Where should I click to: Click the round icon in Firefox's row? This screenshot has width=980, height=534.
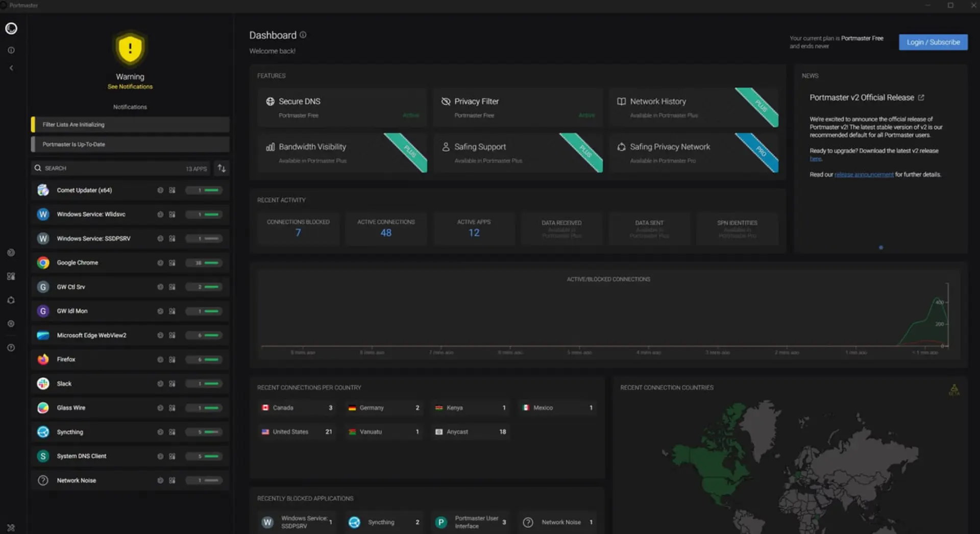(x=160, y=359)
